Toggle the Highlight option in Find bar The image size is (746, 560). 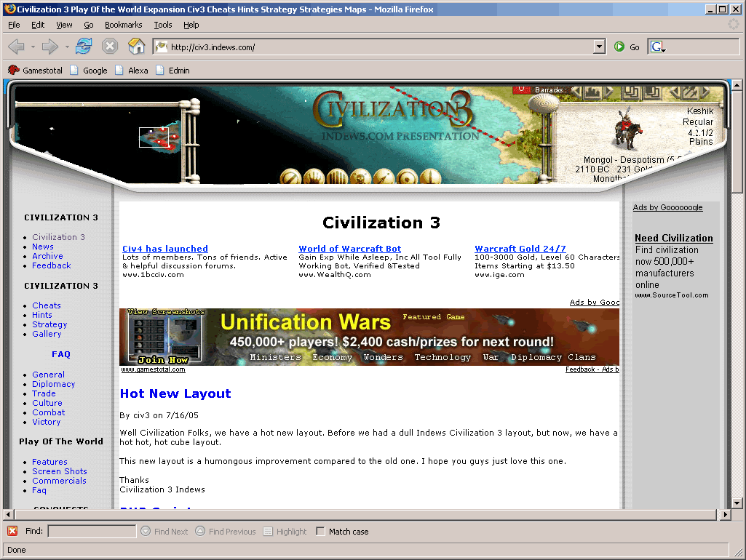pyautogui.click(x=285, y=532)
